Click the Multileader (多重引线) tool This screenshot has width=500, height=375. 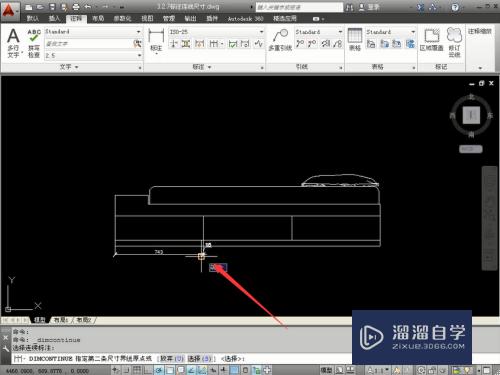click(280, 40)
